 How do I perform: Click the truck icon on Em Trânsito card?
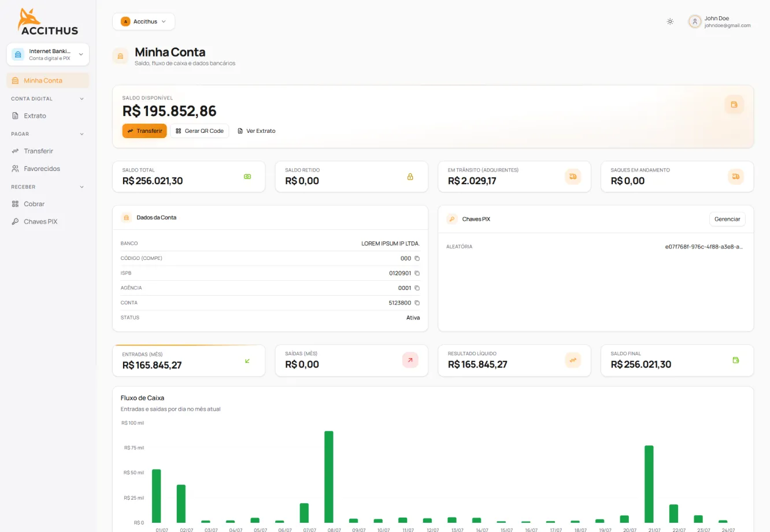coord(573,177)
